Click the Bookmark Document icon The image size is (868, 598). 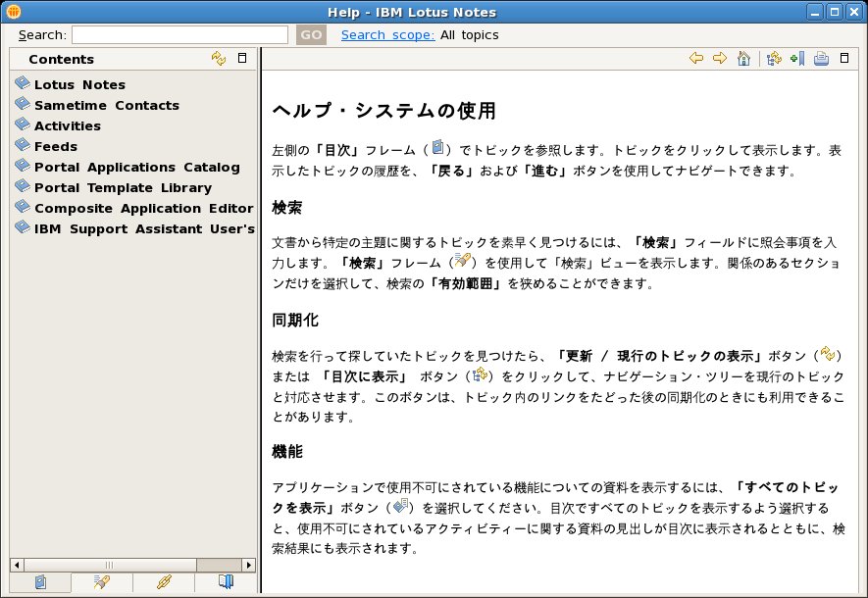tap(797, 58)
